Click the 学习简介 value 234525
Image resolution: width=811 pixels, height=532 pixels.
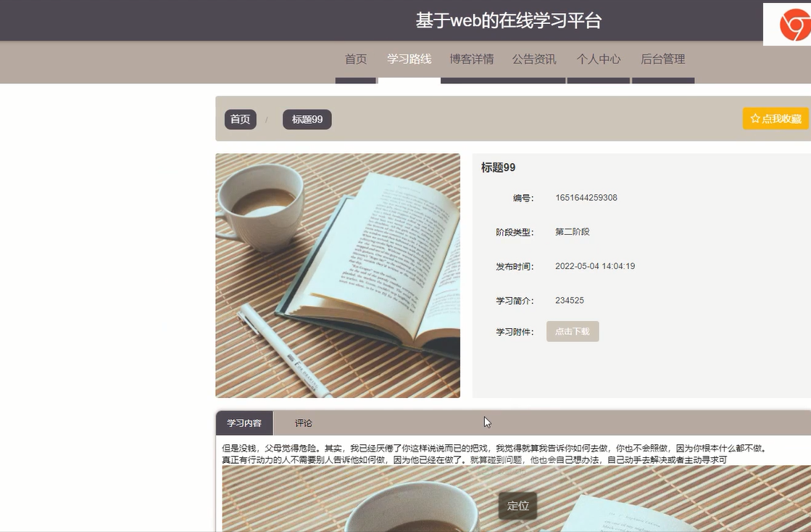tap(570, 300)
